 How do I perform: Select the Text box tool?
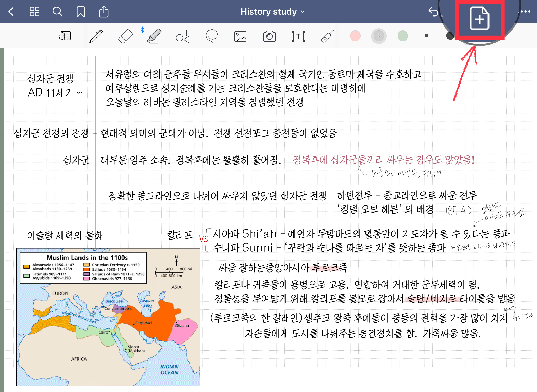point(298,36)
